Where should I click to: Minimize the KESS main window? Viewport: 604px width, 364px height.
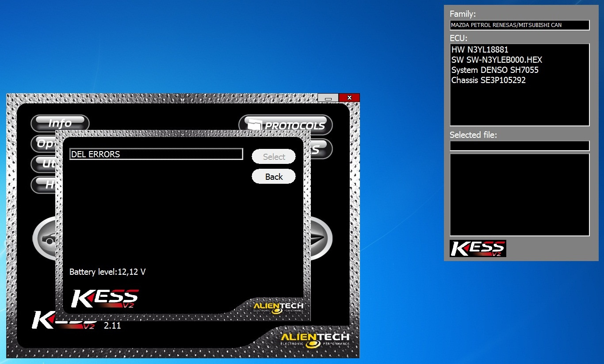coord(328,98)
